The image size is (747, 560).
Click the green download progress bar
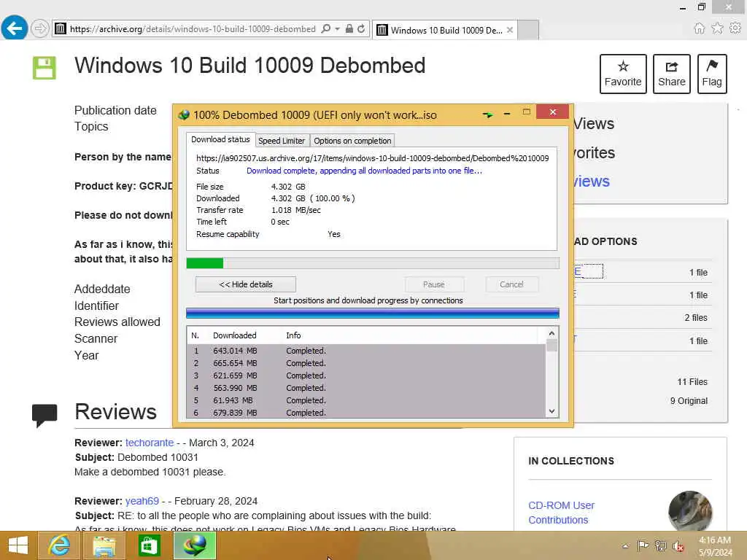(373, 262)
